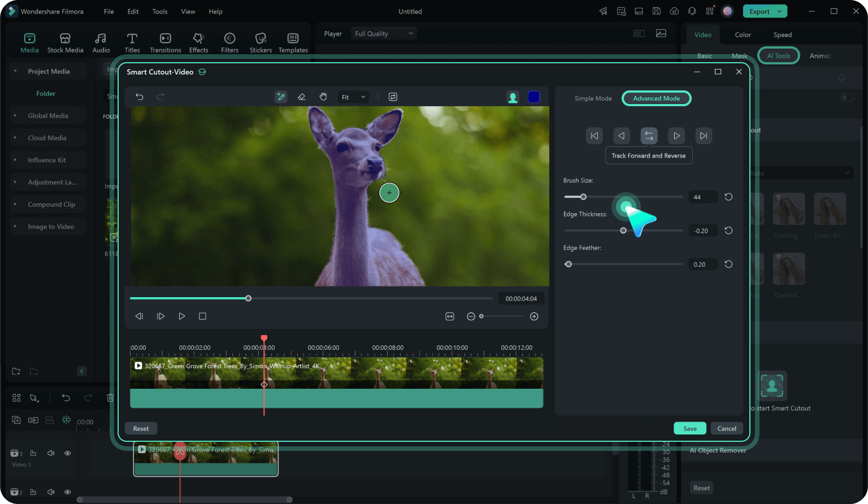Open the Stock Media tab
This screenshot has width=868, height=504.
[x=65, y=43]
